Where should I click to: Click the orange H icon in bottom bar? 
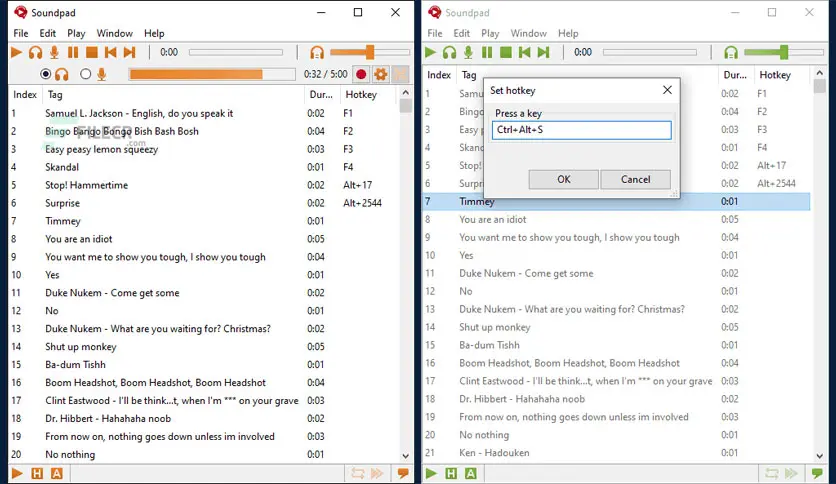click(37, 473)
